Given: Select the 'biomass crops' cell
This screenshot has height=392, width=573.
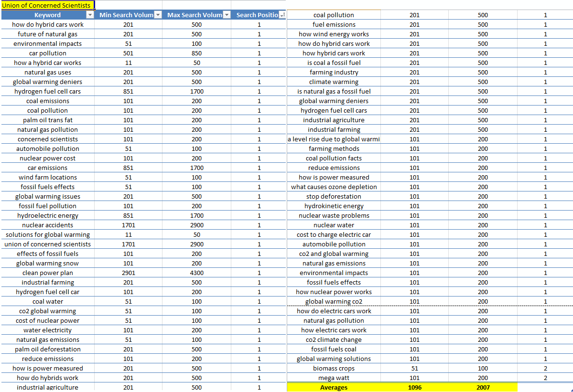Looking at the screenshot, I should pos(334,368).
